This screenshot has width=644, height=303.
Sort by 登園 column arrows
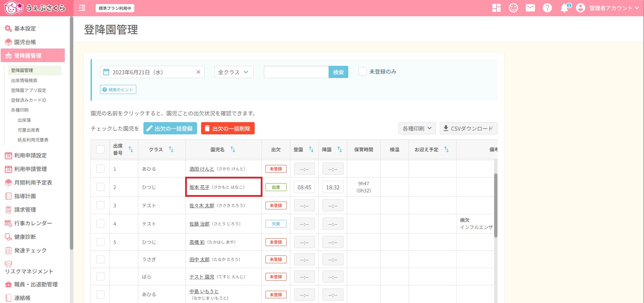(x=311, y=149)
